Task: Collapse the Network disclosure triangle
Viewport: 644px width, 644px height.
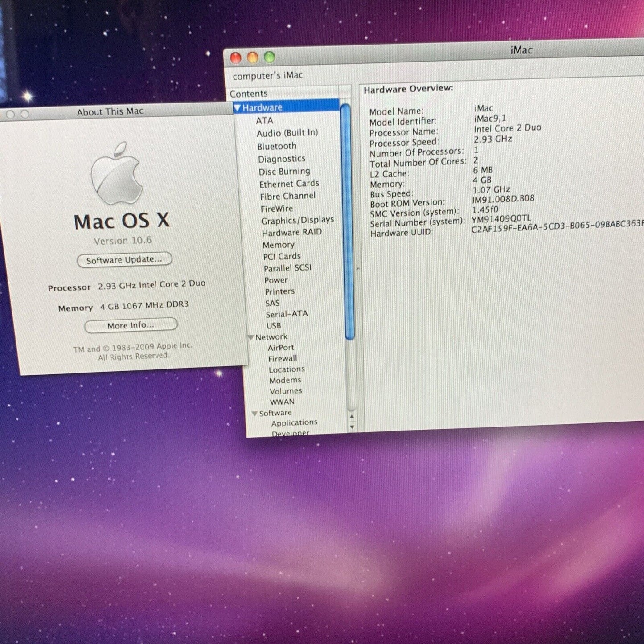Action: point(251,337)
